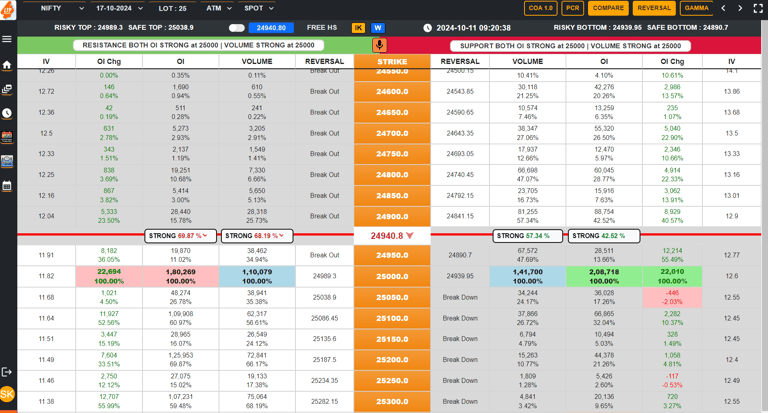Image resolution: width=768 pixels, height=413 pixels.
Task: Click the timestamp 2024-10-11 09:20:38
Action: click(473, 28)
